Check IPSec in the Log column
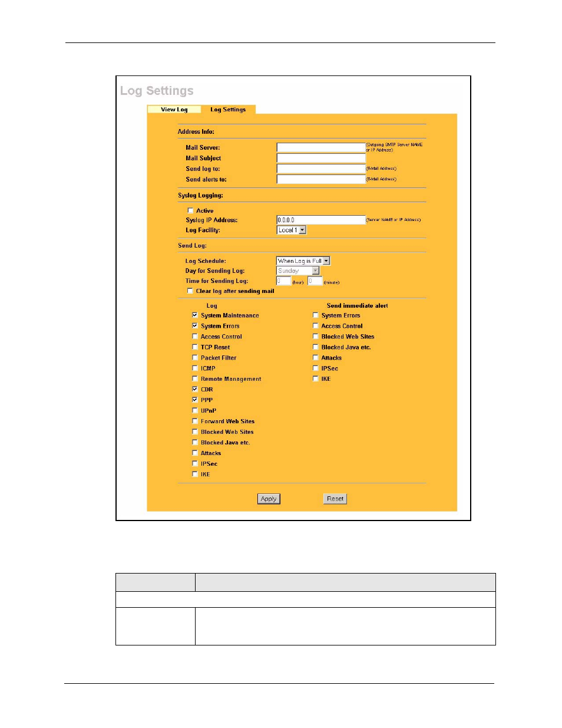The image size is (562, 728). pyautogui.click(x=195, y=464)
